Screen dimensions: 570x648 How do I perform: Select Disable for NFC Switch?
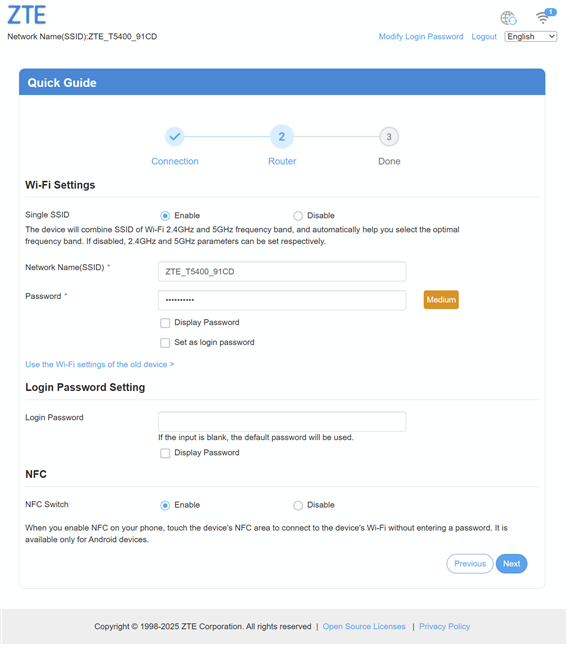298,505
